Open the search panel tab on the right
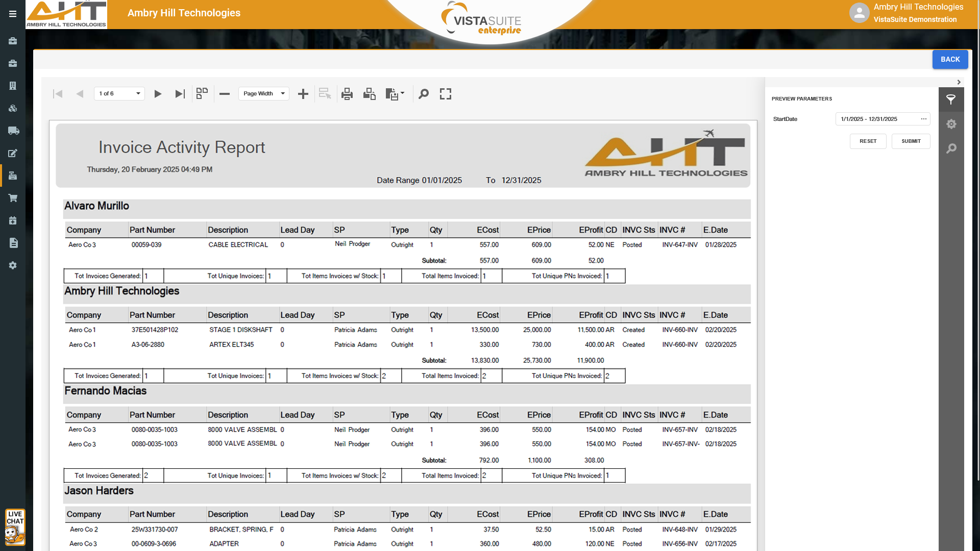 [x=951, y=148]
